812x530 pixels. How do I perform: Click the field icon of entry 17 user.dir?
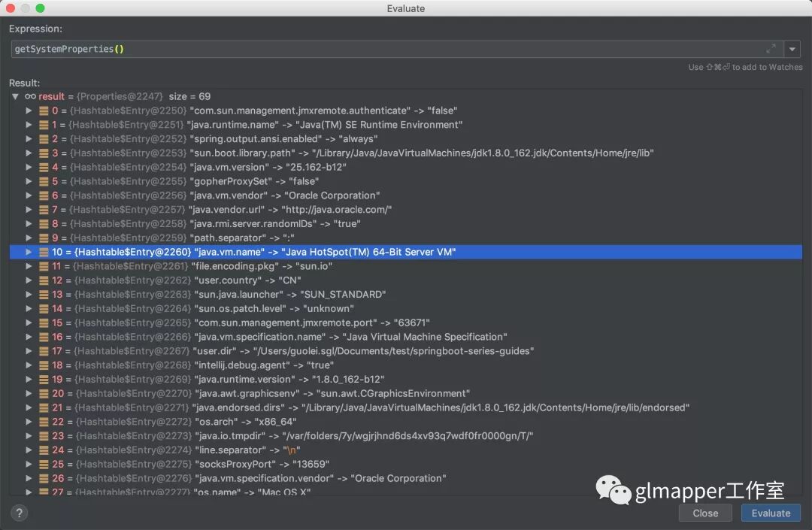pos(44,351)
